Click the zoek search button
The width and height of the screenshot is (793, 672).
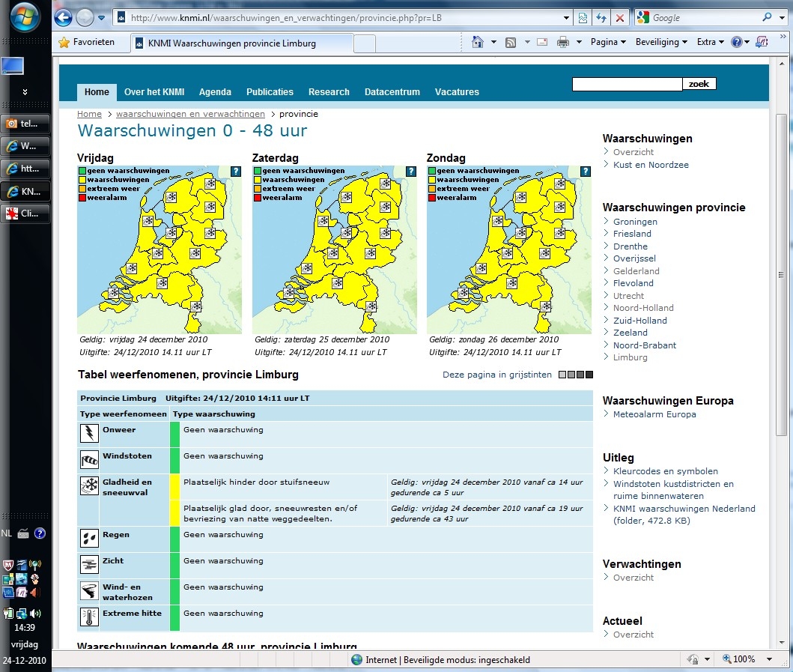click(x=699, y=83)
